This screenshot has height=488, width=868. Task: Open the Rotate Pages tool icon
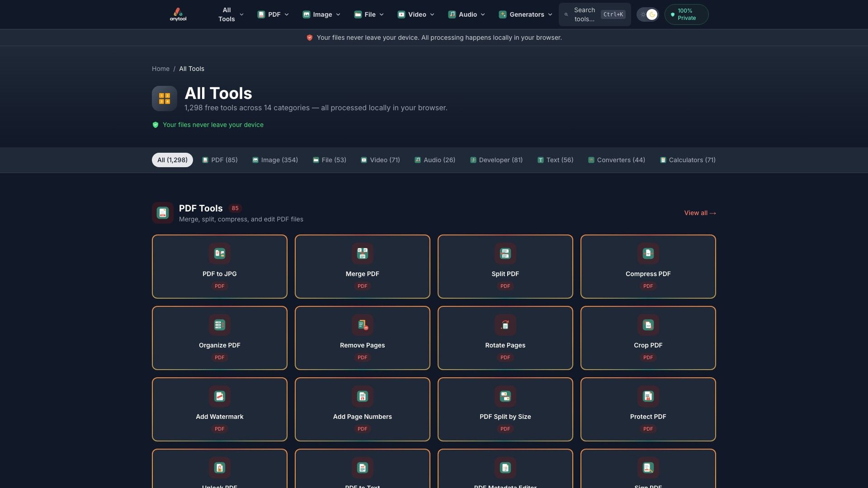pyautogui.click(x=505, y=325)
